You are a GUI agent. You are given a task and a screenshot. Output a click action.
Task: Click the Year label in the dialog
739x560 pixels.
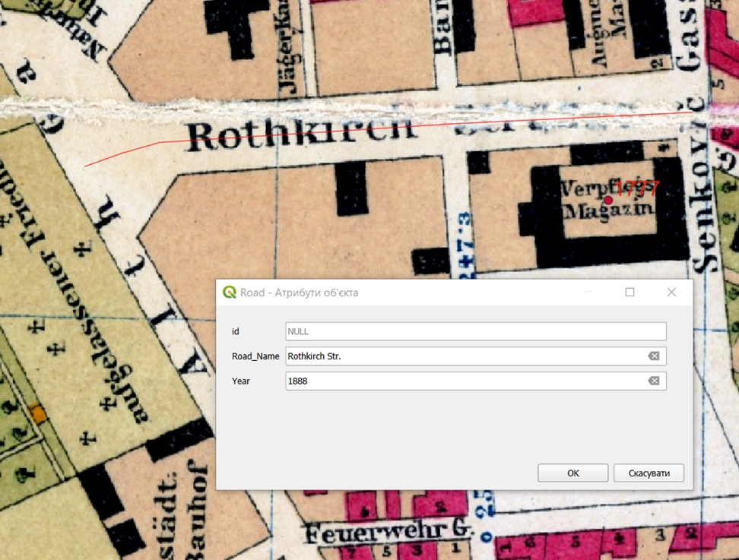241,381
